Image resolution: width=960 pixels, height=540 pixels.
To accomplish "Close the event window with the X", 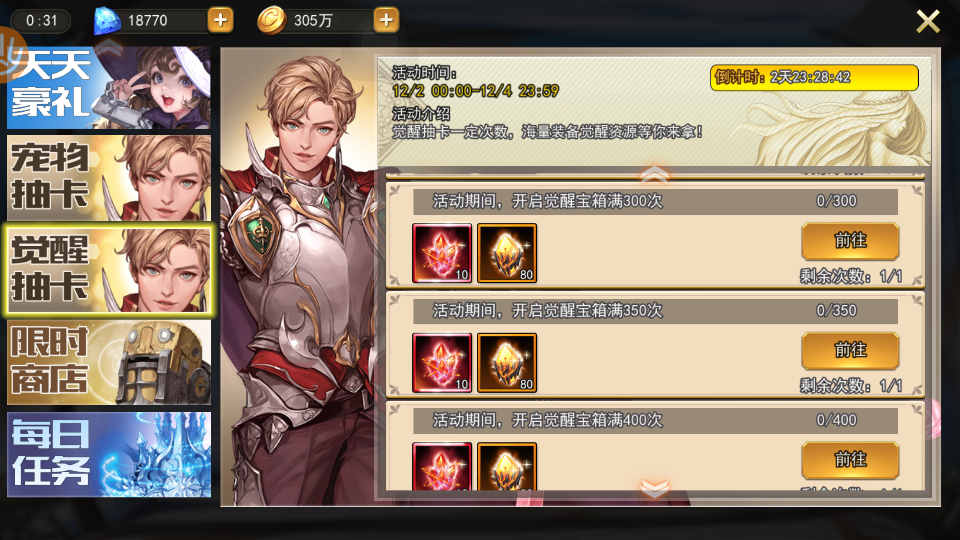I will tap(928, 21).
